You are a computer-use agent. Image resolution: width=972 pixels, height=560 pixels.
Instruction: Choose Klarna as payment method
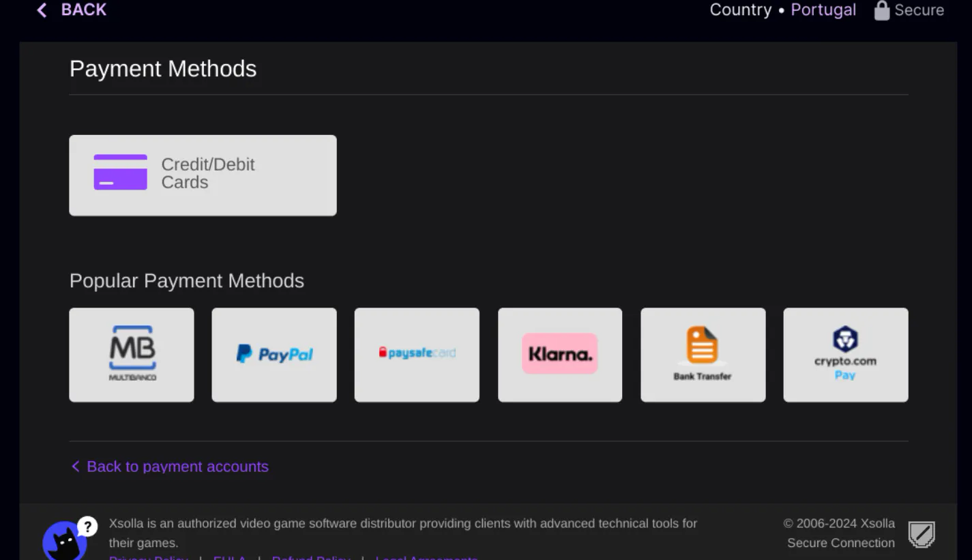tap(559, 355)
